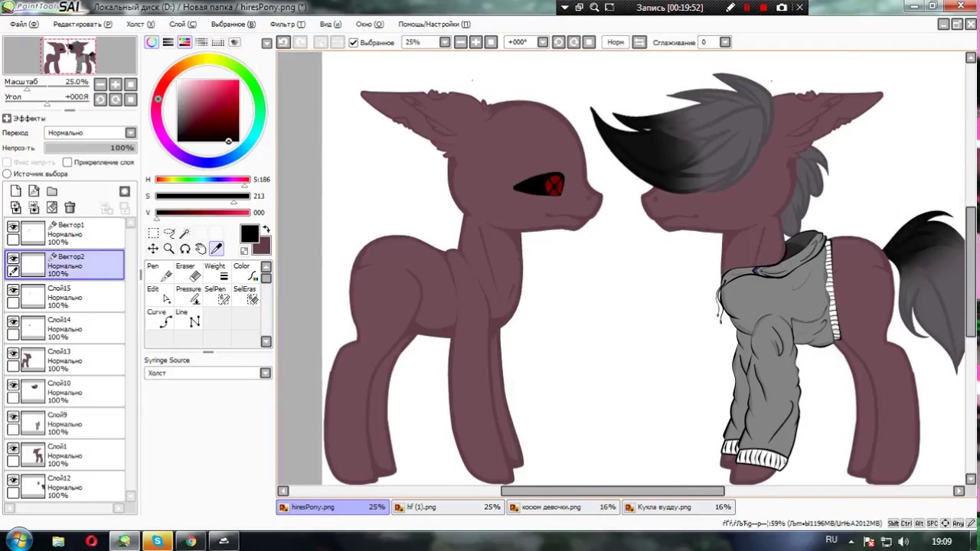Click the undo arrow in toolbar
980x551 pixels.
[283, 42]
